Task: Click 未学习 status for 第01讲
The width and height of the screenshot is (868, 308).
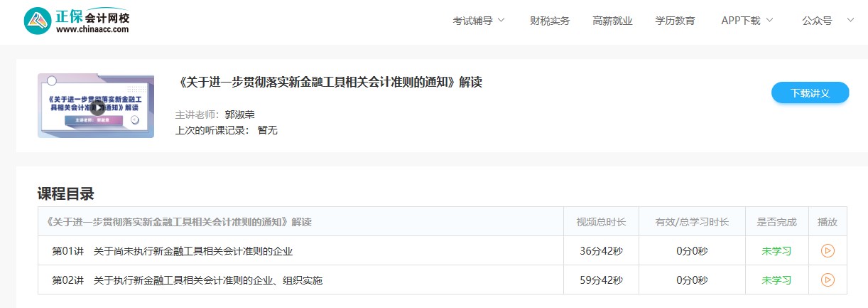Action: 776,251
